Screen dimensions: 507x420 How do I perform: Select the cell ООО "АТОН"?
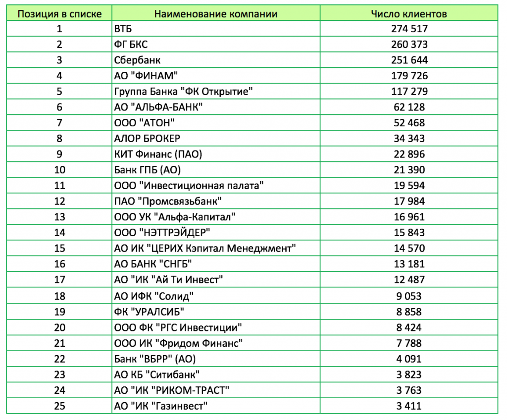216,123
